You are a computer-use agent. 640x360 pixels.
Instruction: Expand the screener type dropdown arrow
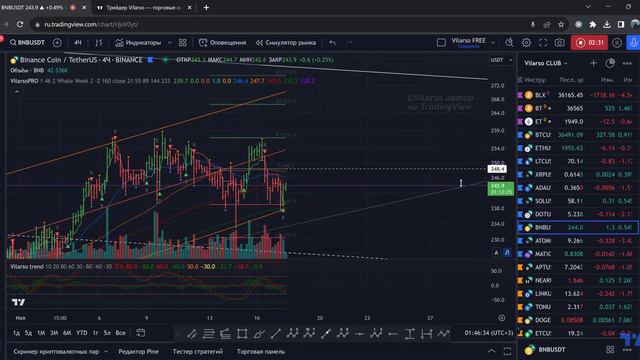point(106,351)
